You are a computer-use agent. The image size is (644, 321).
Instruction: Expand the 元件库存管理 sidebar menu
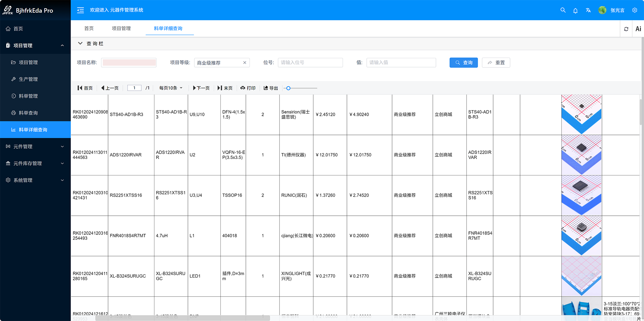click(35, 164)
